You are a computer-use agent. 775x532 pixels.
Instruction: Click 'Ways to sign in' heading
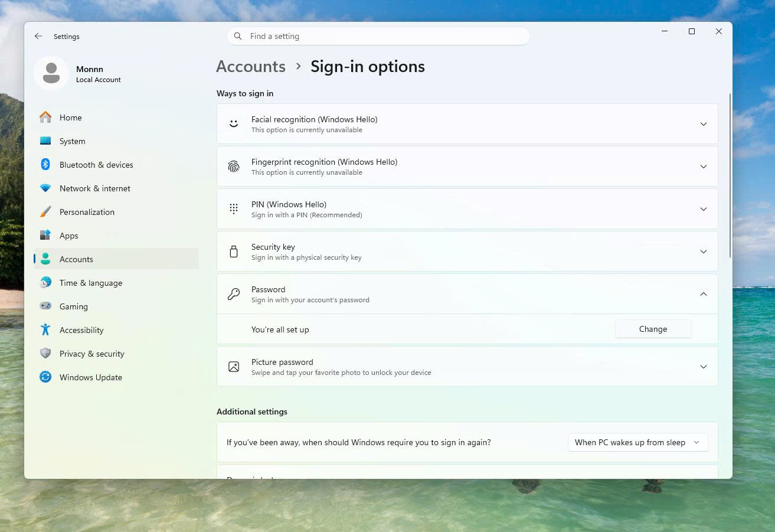pos(245,93)
